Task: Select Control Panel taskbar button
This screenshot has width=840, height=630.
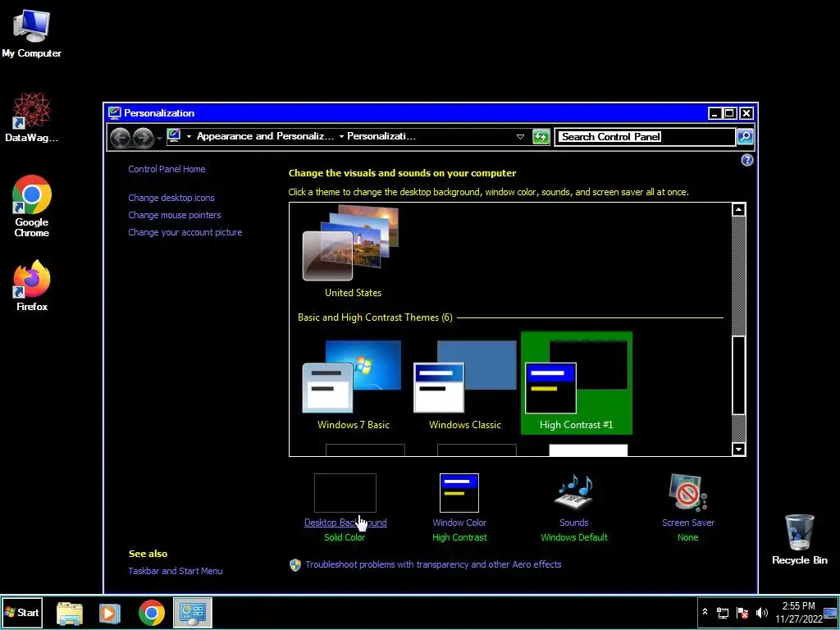Action: pos(193,613)
